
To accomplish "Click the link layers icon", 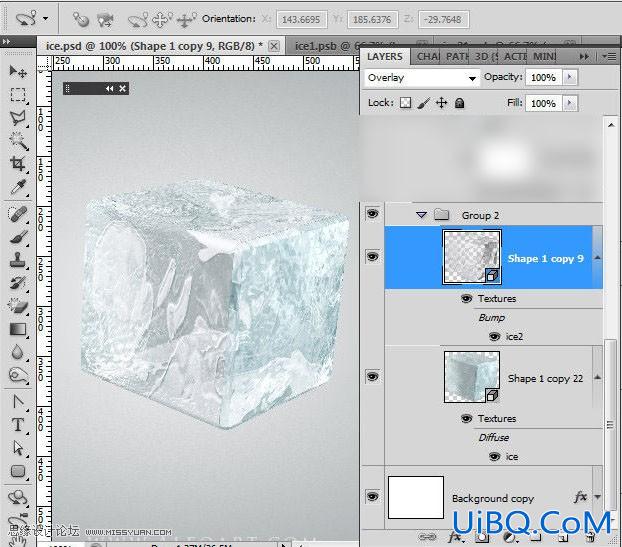I will [427, 537].
